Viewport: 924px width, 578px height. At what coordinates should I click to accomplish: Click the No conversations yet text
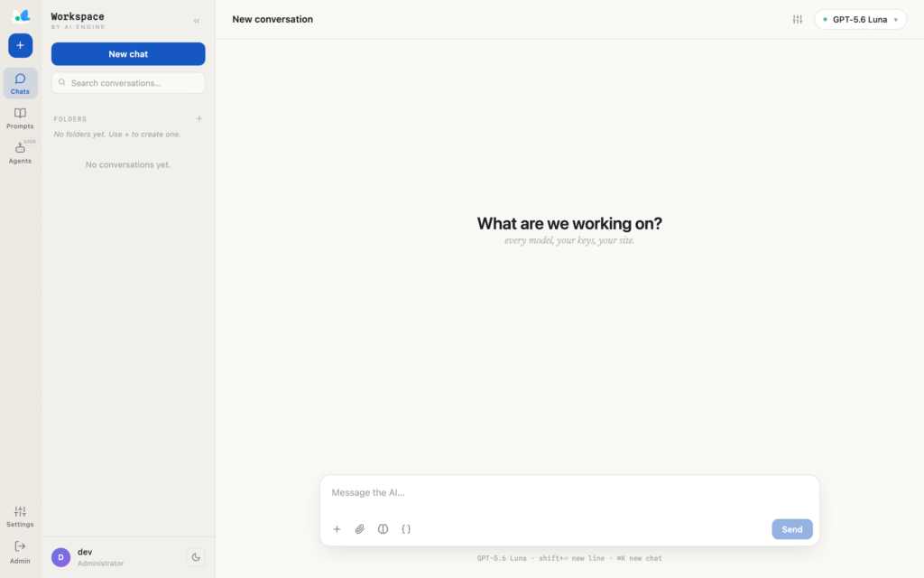128,164
